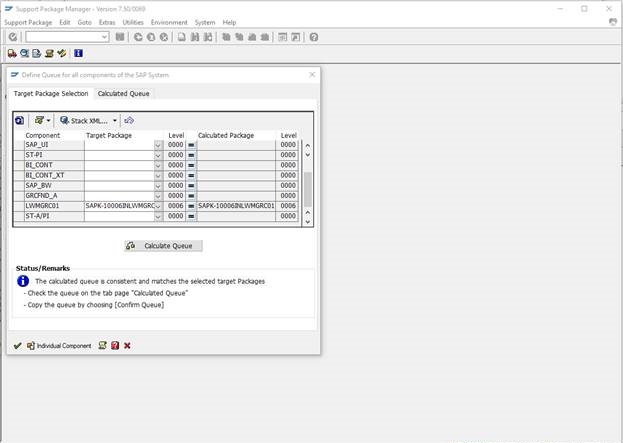The image size is (623, 443).
Task: Expand the Stack XML dropdown arrow
Action: [x=115, y=120]
